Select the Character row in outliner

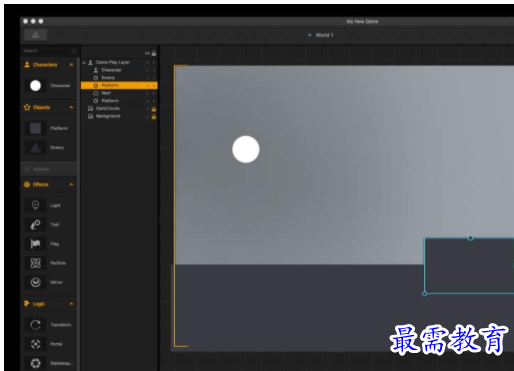click(x=119, y=70)
